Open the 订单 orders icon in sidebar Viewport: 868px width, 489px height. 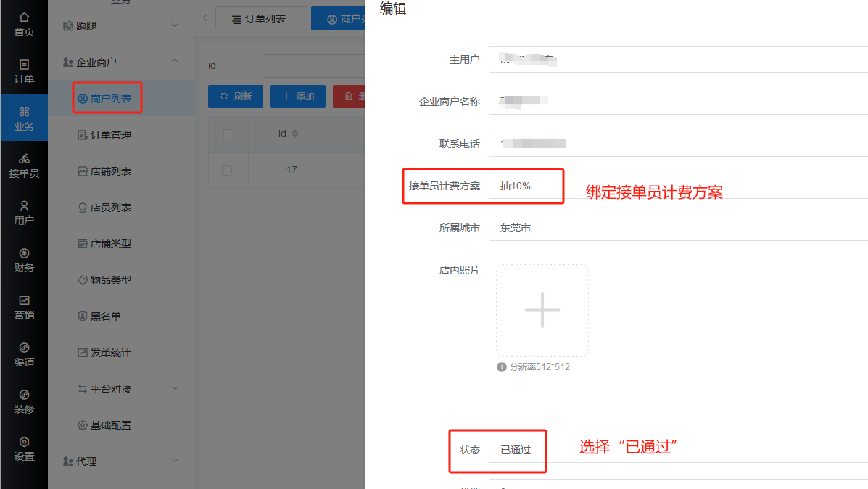tap(24, 65)
